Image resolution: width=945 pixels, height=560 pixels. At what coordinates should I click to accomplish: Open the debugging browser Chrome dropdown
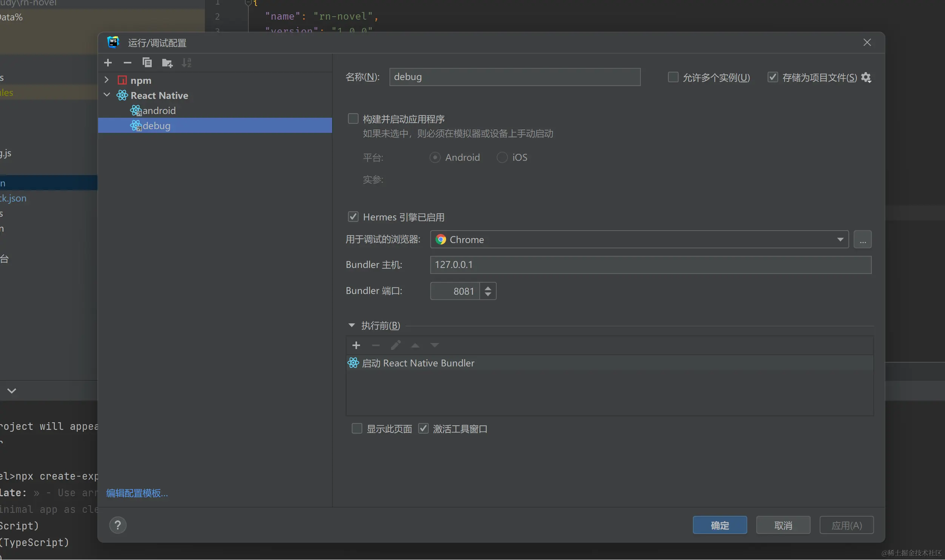(x=639, y=239)
